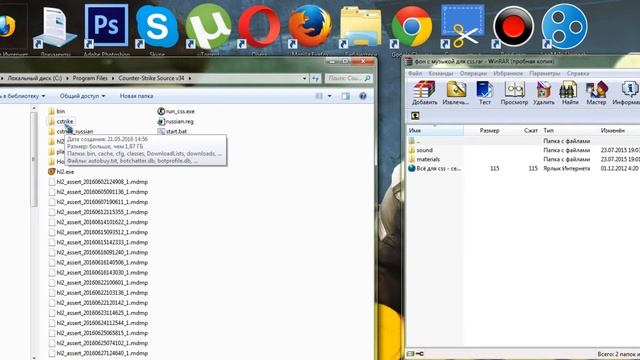Viewport: 640px width, 360px height.
Task: Click WinRAR Test (Тест) toolbar icon
Action: tap(484, 93)
